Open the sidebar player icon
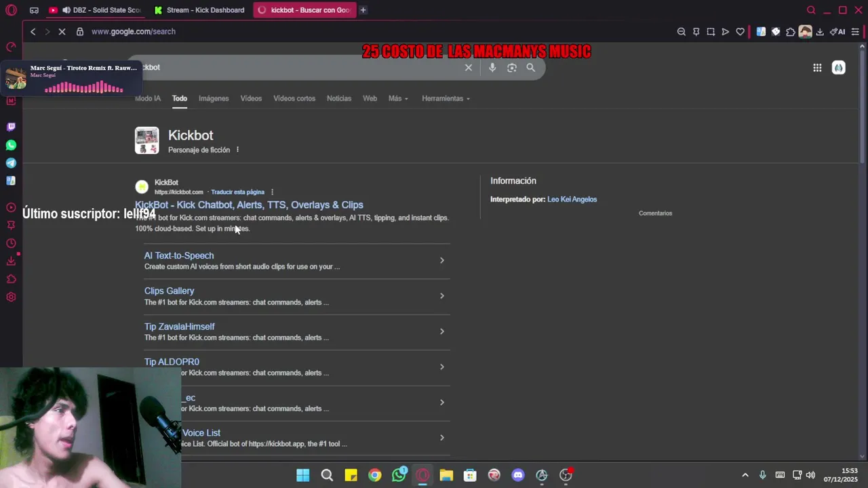 click(11, 207)
